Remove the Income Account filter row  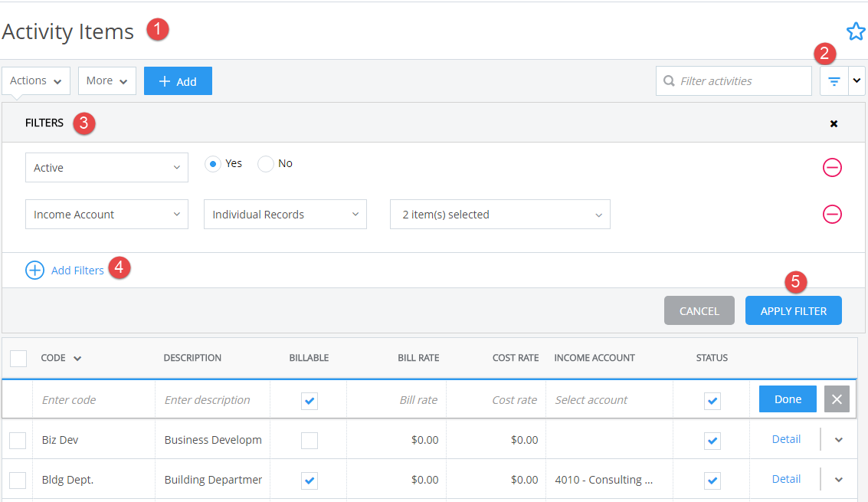tap(832, 215)
